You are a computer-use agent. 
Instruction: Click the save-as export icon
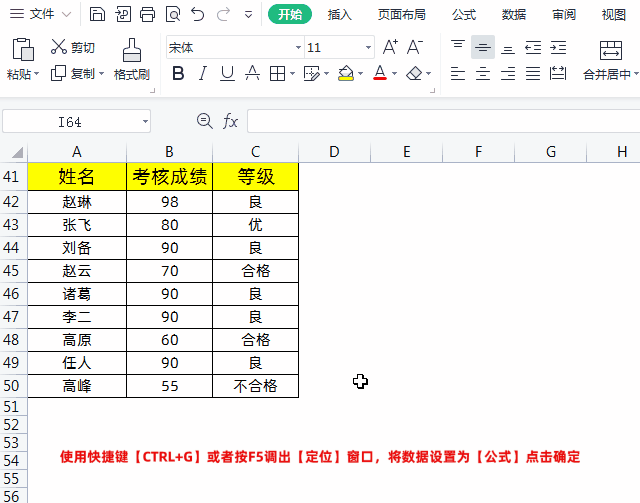[x=123, y=15]
